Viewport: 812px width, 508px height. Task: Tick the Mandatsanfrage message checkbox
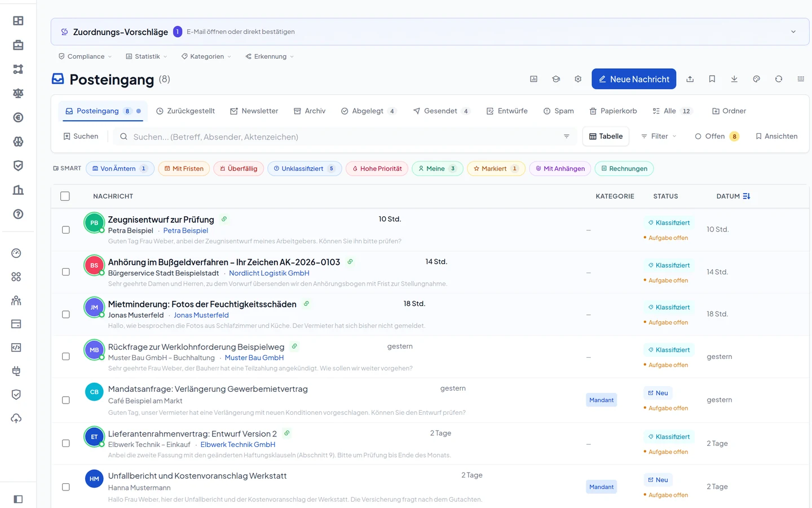point(66,400)
